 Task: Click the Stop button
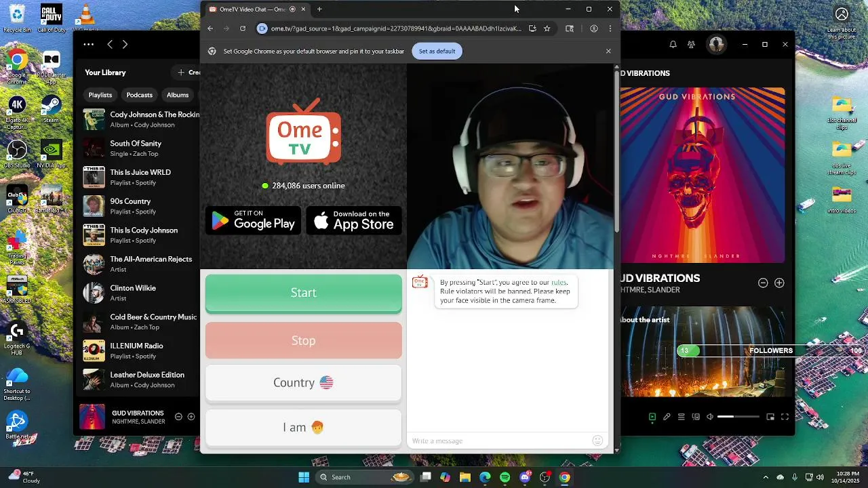(x=303, y=340)
